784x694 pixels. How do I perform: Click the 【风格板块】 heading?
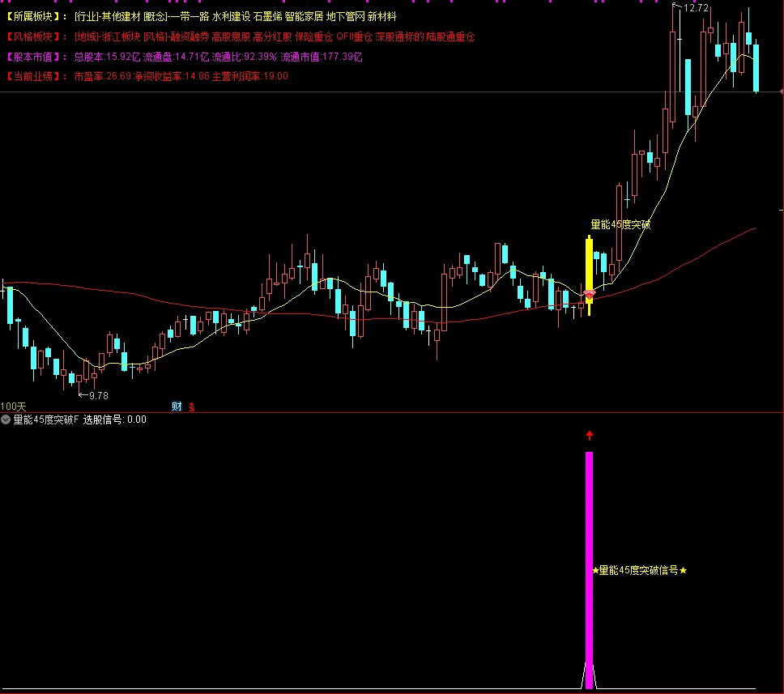(x=33, y=36)
